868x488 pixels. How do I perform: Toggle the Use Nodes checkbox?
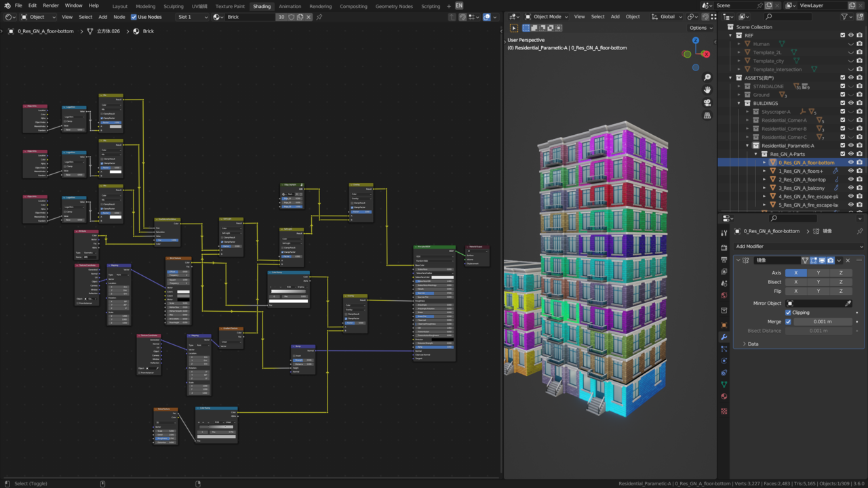134,17
